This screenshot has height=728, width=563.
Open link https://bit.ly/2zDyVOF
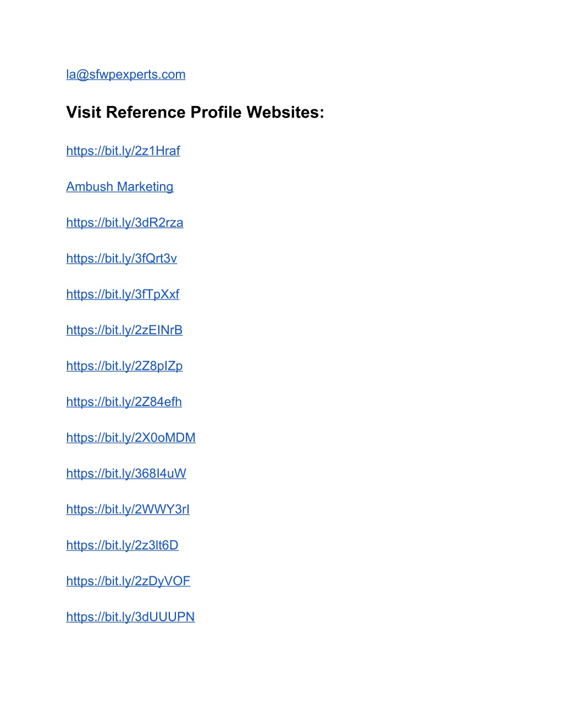click(128, 581)
